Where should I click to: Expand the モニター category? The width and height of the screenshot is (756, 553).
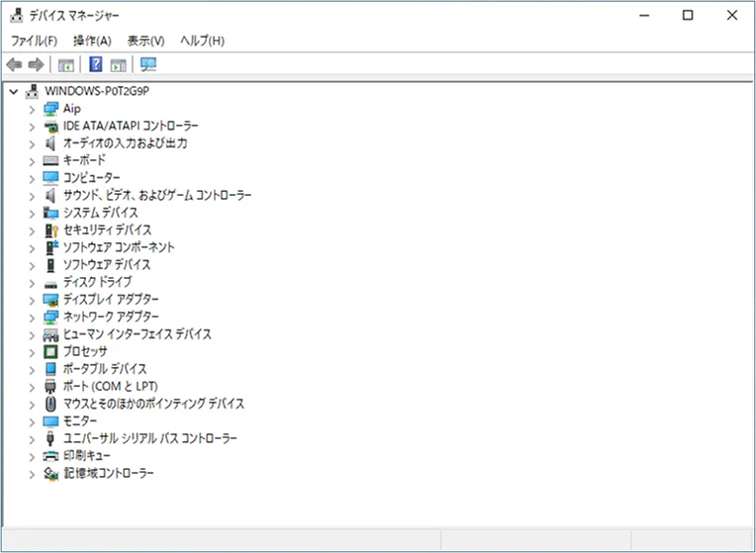point(32,421)
